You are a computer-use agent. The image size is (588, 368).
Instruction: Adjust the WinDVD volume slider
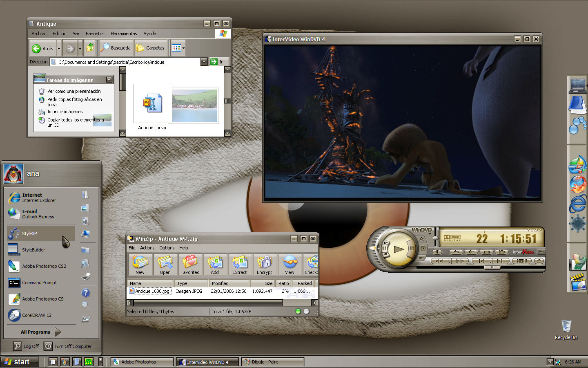435,238
